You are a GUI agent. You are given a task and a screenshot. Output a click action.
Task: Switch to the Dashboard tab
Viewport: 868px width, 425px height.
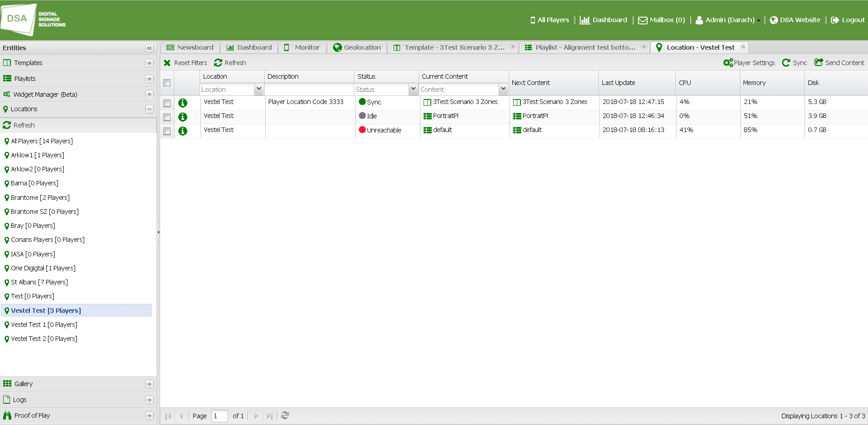point(249,47)
